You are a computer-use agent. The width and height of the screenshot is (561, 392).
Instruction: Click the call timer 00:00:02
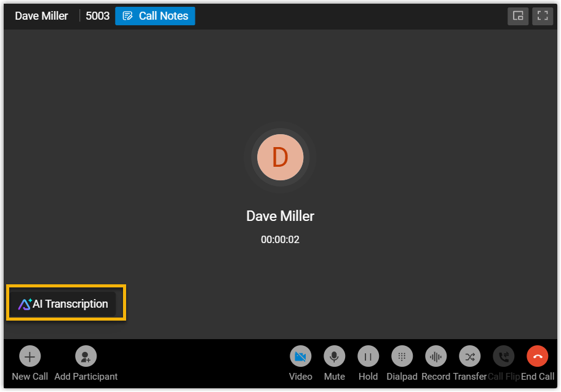click(280, 240)
